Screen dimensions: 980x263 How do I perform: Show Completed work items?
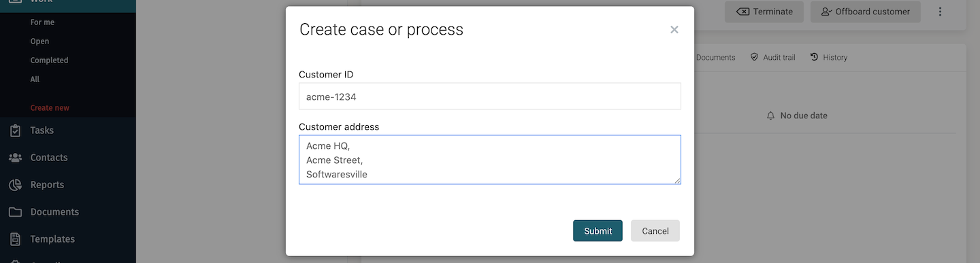coord(49,60)
